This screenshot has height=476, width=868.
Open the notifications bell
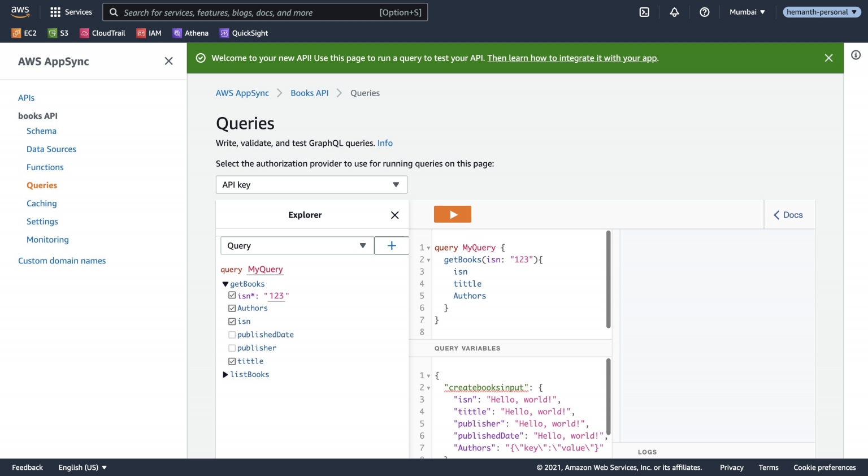674,11
